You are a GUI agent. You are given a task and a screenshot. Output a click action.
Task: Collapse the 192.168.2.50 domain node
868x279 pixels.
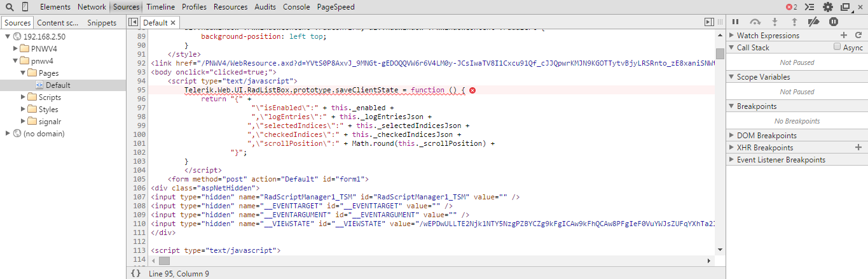click(8, 36)
